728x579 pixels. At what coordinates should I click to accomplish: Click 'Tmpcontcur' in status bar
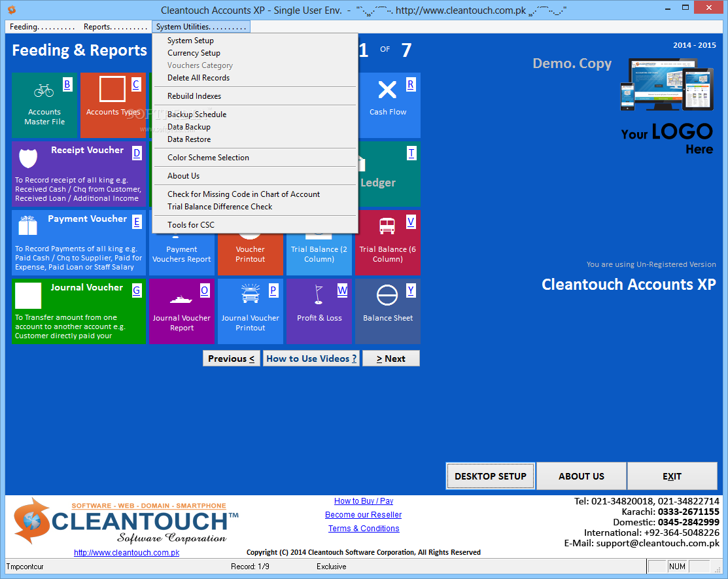(25, 567)
